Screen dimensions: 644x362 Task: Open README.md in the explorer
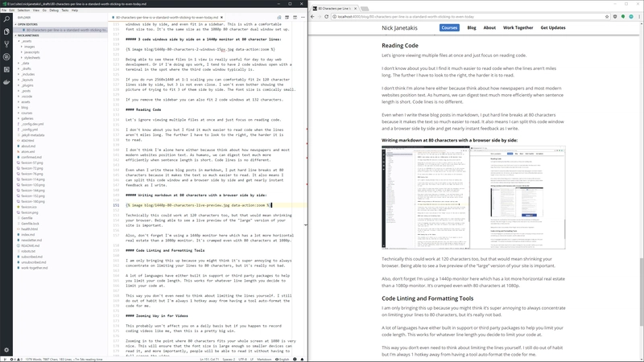click(x=30, y=246)
